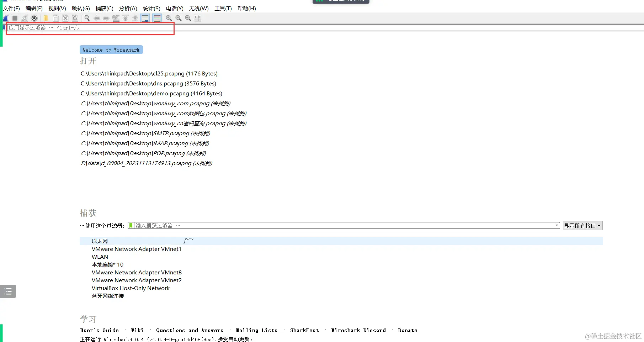Open recent file demo.pcapng

[151, 94]
